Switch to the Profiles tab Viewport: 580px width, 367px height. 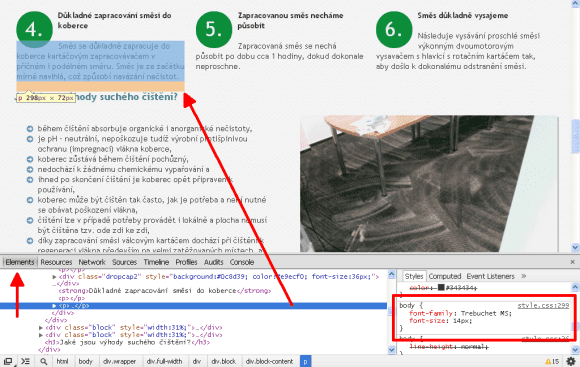click(x=186, y=262)
